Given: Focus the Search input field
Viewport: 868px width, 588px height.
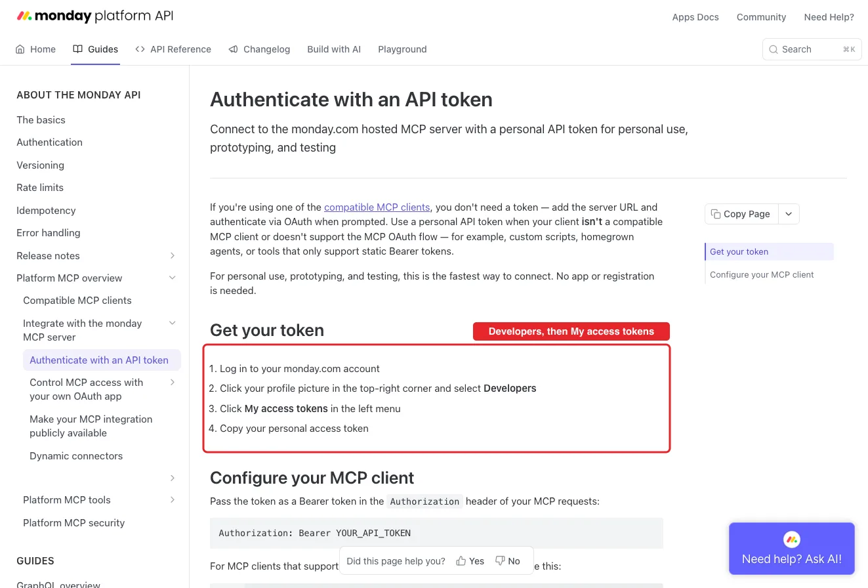Looking at the screenshot, I should click(x=812, y=49).
